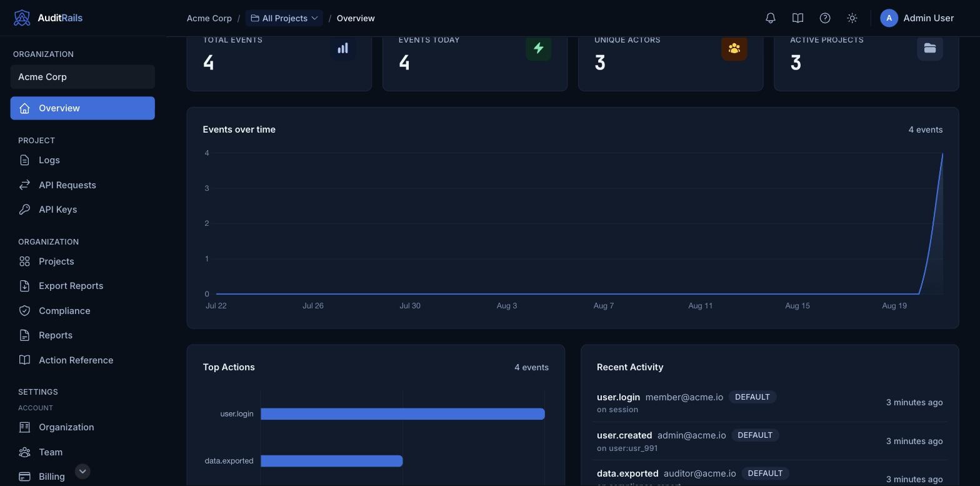Image resolution: width=980 pixels, height=486 pixels.
Task: Expand the sidebar scroll-down chevron
Action: coord(82,472)
